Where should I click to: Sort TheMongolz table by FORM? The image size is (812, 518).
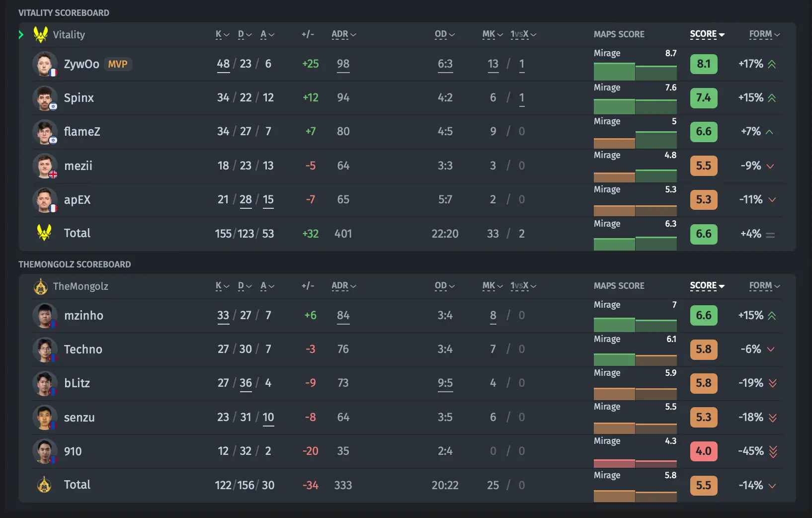point(765,286)
